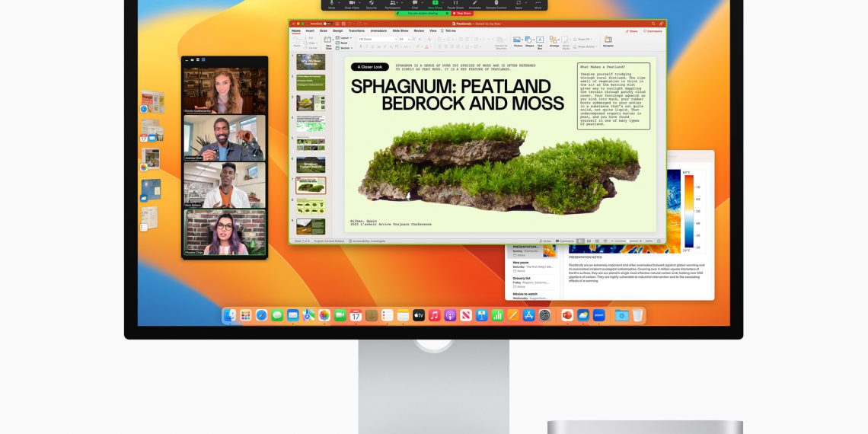
Task: Open Messages from the Dock
Action: coord(277,315)
